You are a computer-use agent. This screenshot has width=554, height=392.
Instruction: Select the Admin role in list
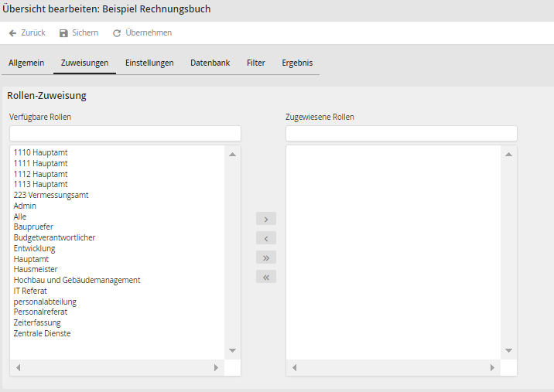tap(25, 206)
